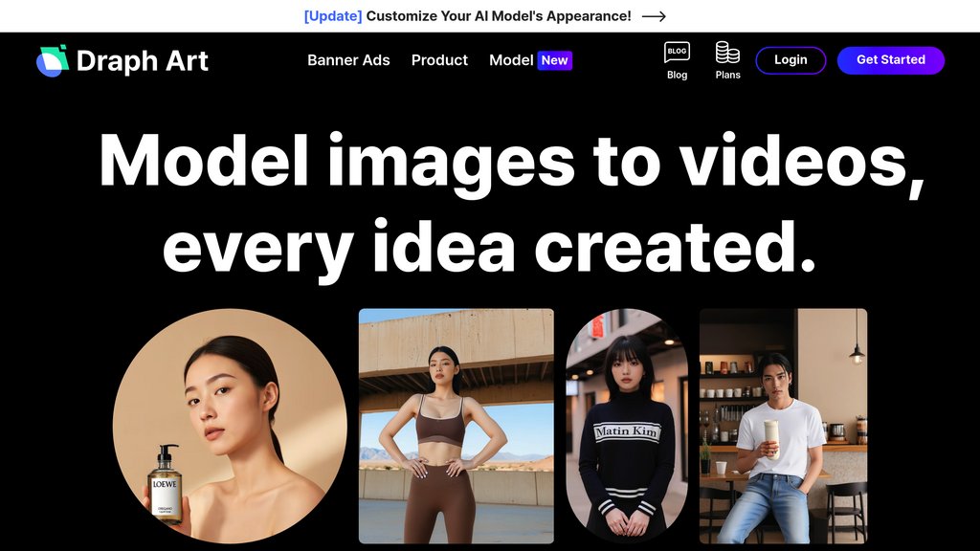Screen dimensions: 980x551
Task: Click the Draph Art brand name text
Action: 143,60
